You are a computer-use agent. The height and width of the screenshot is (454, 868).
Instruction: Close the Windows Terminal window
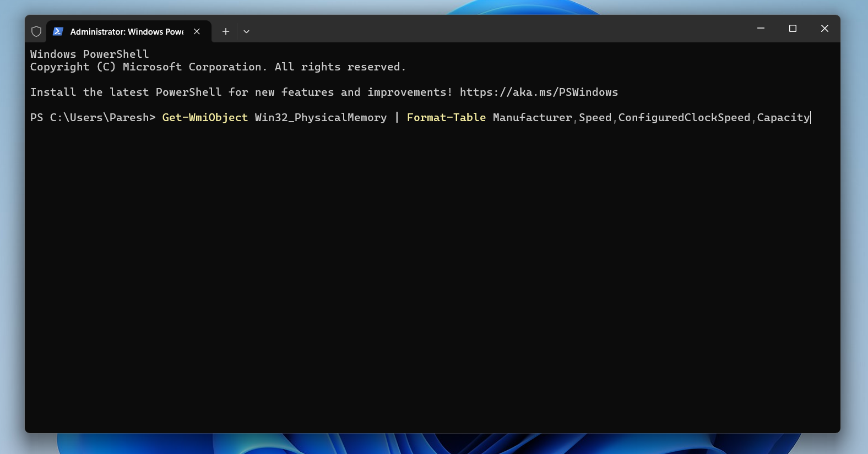(824, 28)
